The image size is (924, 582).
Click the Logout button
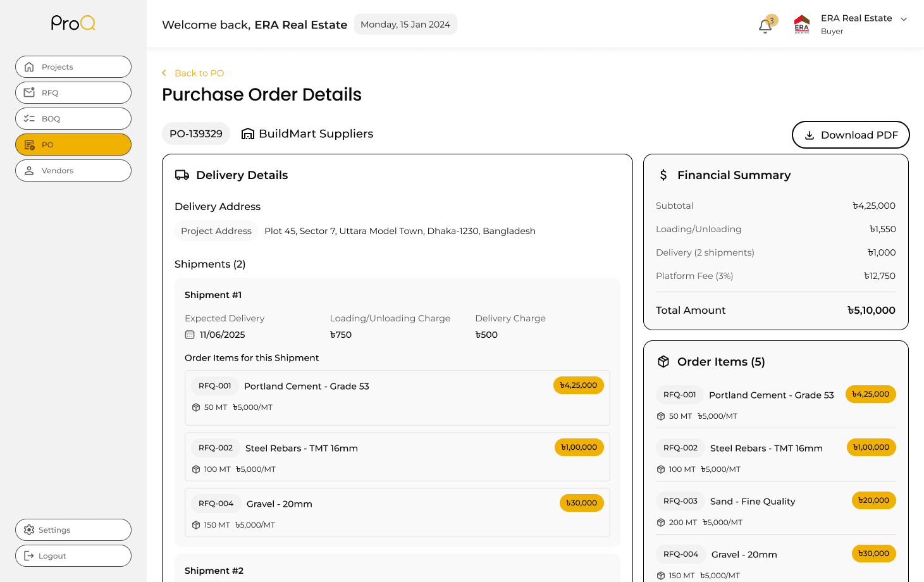(73, 556)
